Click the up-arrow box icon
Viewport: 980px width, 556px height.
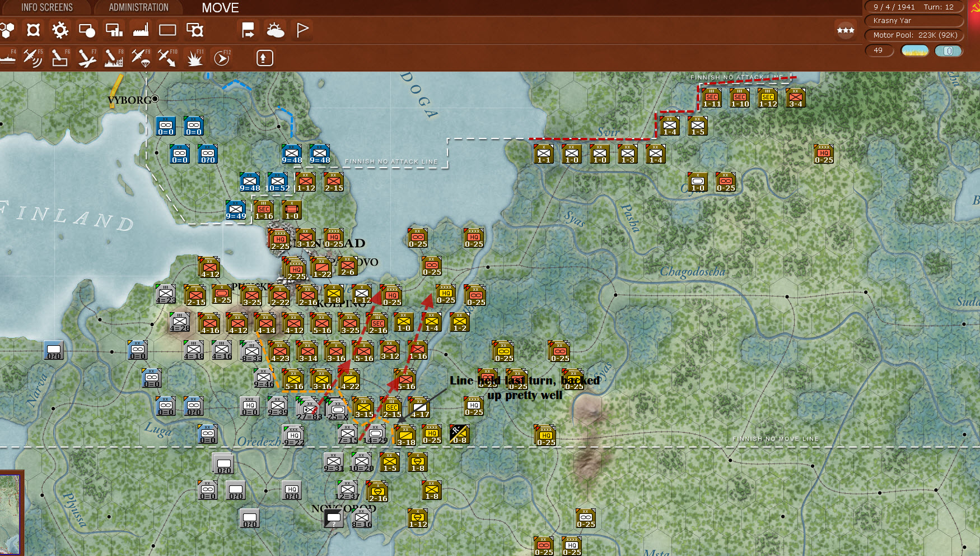click(265, 58)
